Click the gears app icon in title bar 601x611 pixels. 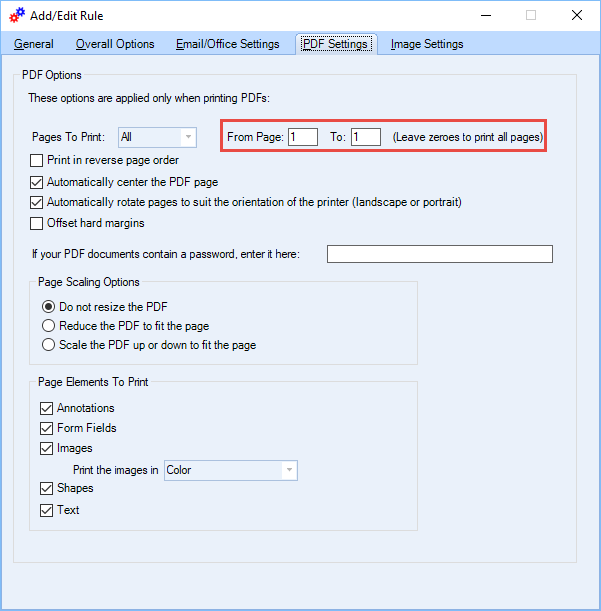click(17, 15)
